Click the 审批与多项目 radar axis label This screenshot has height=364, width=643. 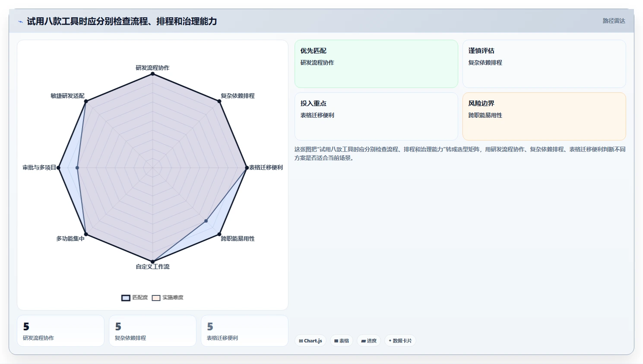[39, 167]
